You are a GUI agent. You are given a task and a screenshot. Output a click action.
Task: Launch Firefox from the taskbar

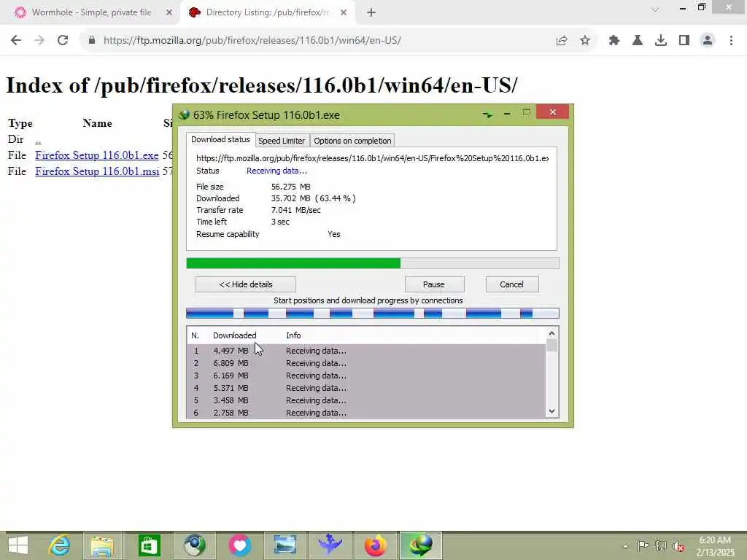pyautogui.click(x=376, y=545)
